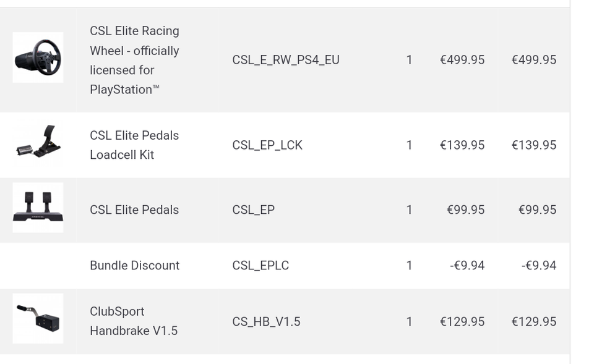Screen dimensions: 594x364
Task: Open the CSL Elite Pedals Loadcell Kit image
Action: [38, 145]
